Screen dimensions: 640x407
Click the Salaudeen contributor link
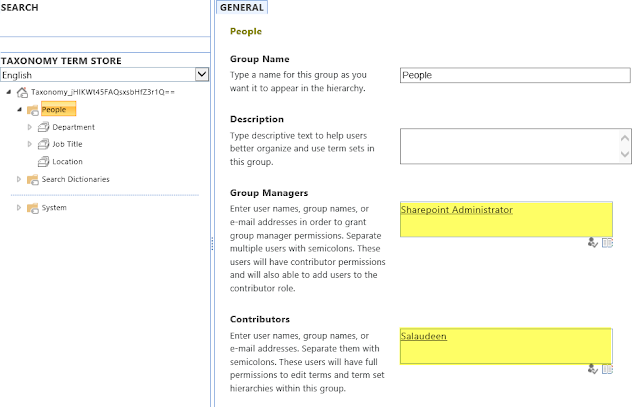[424, 336]
